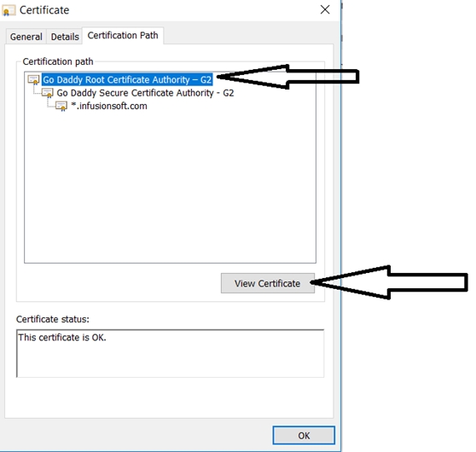
Task: Click the certificate icon in the title bar
Action: click(x=9, y=10)
